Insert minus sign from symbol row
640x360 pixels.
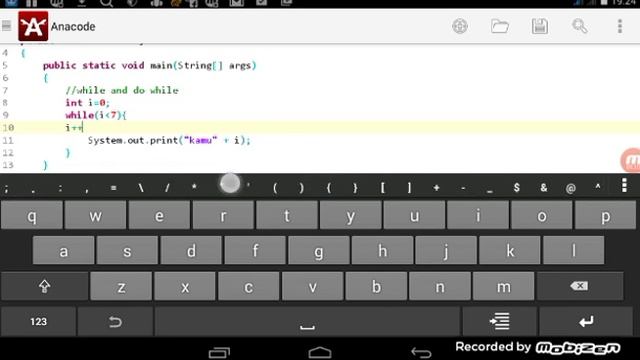click(463, 188)
